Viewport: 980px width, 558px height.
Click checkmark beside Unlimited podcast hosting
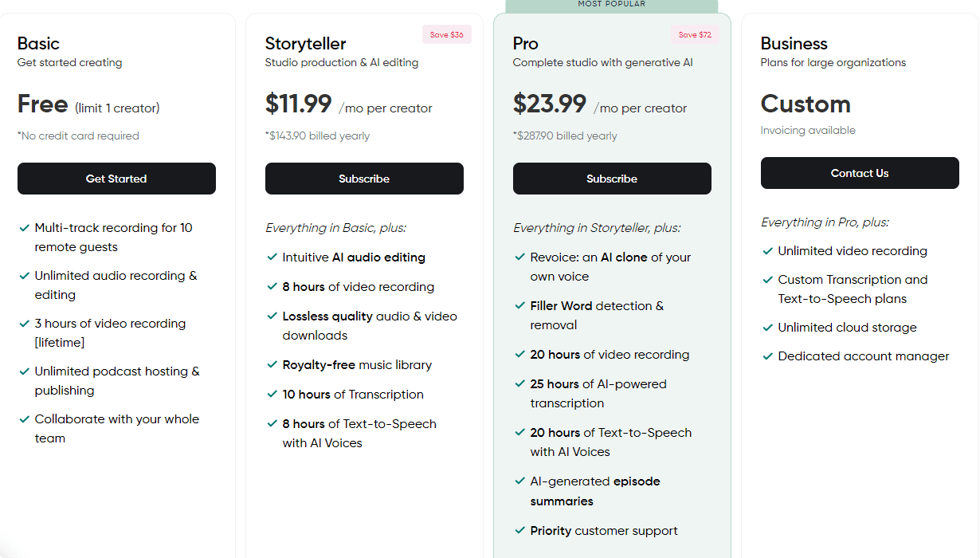click(x=25, y=371)
